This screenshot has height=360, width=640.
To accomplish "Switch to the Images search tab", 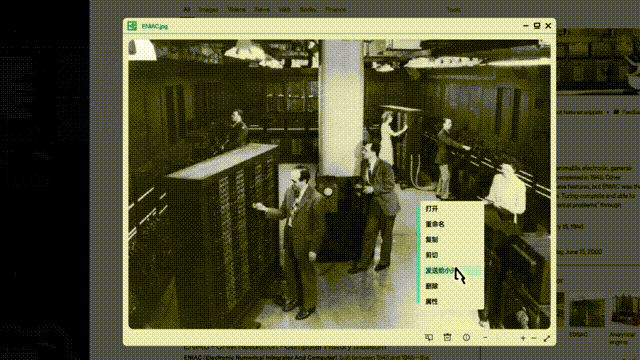I will [208, 9].
